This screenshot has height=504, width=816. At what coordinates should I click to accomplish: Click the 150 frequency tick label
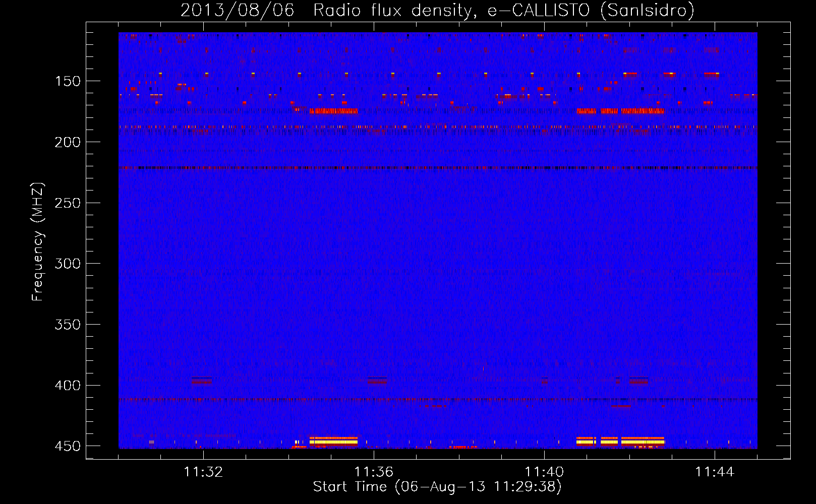pos(68,82)
